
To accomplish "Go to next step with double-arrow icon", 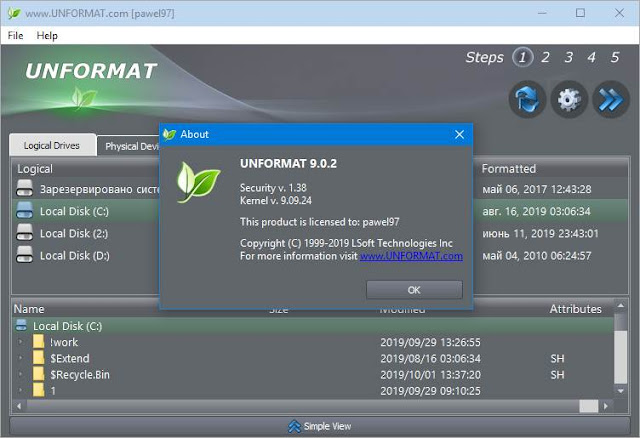I will coord(611,99).
